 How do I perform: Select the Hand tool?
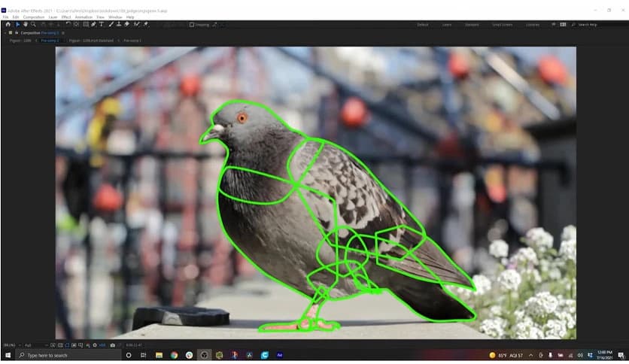click(x=24, y=24)
